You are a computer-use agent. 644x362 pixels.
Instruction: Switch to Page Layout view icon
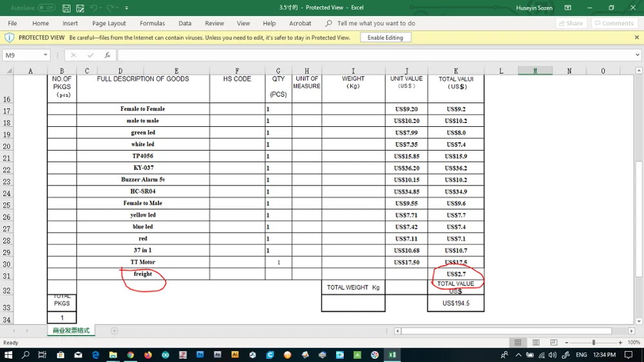tap(536, 342)
